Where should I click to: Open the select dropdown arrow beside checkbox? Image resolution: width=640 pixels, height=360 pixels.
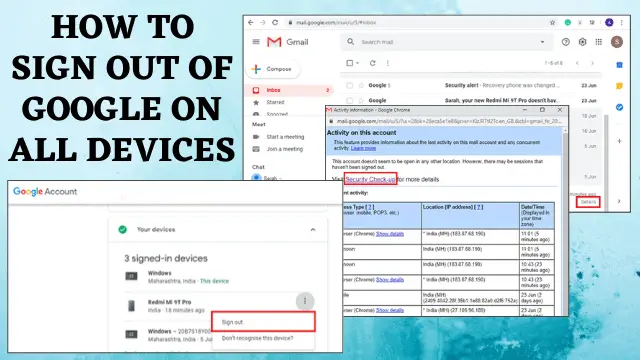click(x=358, y=63)
